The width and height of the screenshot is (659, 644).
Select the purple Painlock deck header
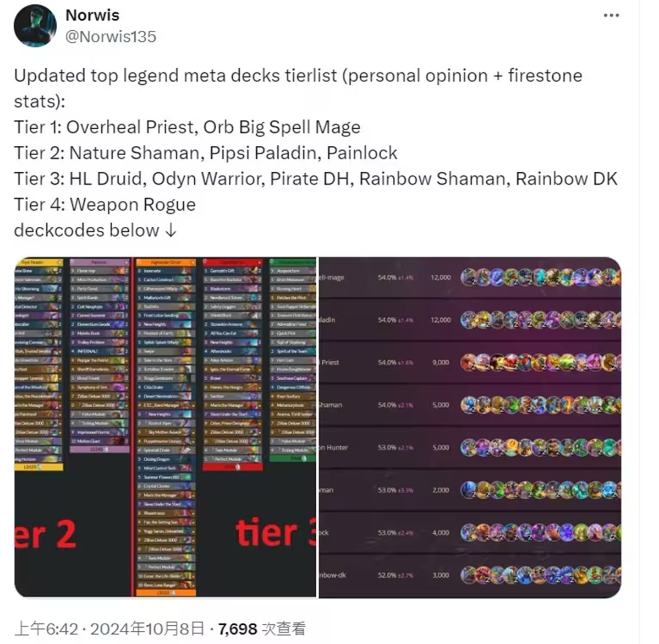99,262
